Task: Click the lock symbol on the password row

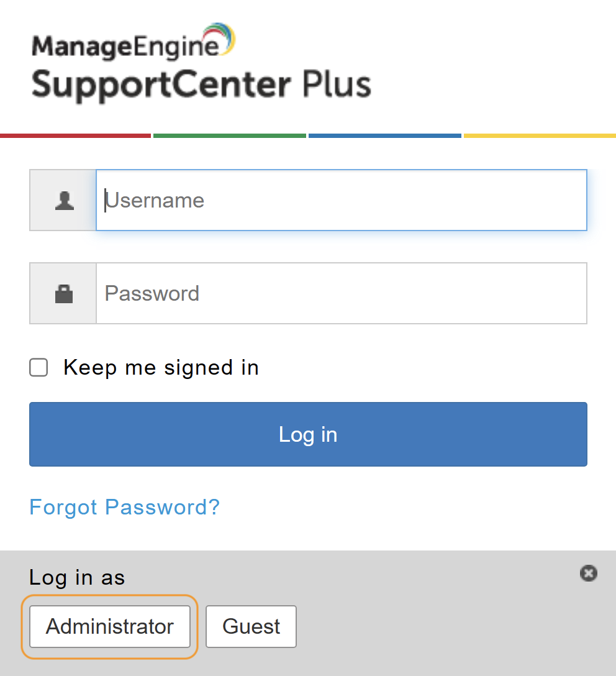Action: [x=63, y=293]
